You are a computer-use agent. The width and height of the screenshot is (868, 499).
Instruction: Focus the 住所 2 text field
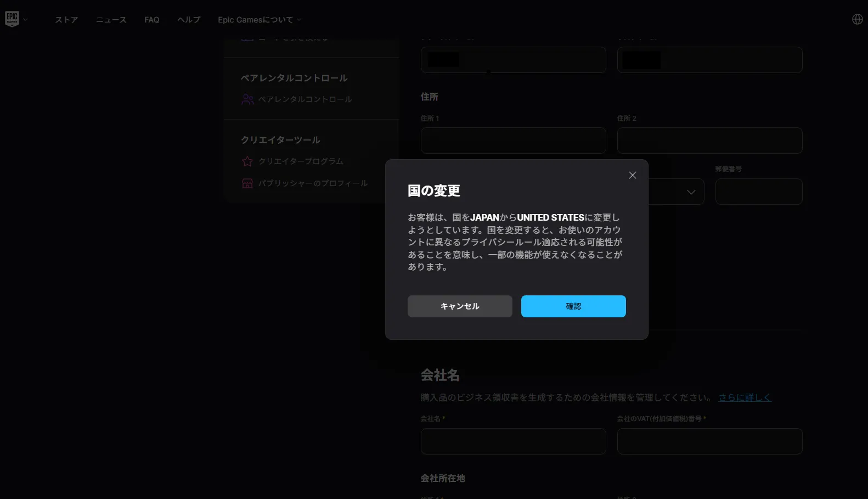709,141
